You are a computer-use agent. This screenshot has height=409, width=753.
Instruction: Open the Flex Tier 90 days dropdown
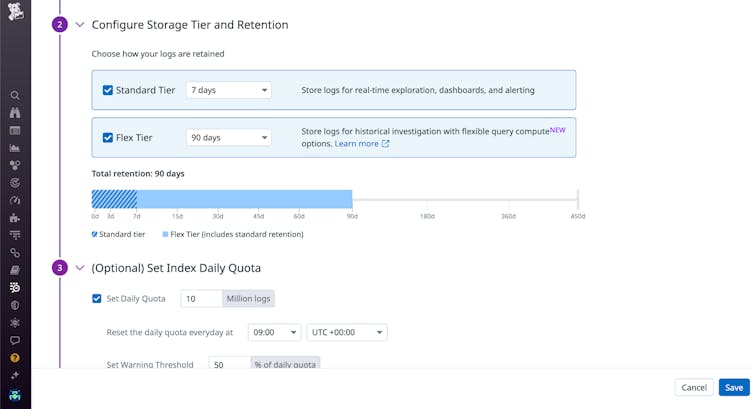[x=228, y=138]
